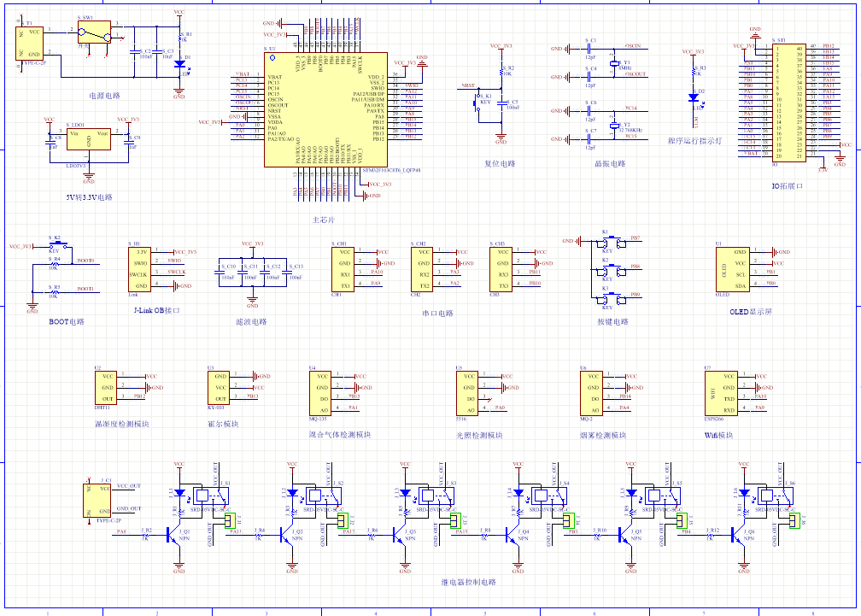Click the S_K1 reset KEY button symbol
The width and height of the screenshot is (861, 616).
[477, 103]
